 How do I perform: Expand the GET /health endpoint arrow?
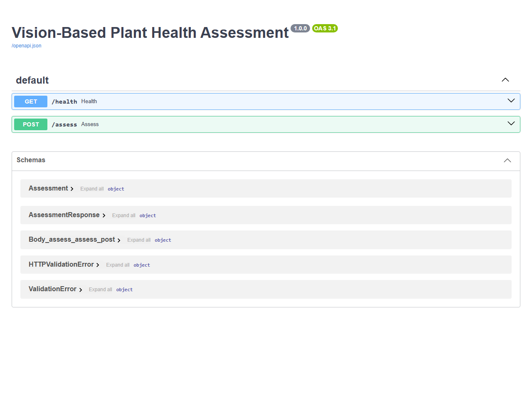coord(511,101)
